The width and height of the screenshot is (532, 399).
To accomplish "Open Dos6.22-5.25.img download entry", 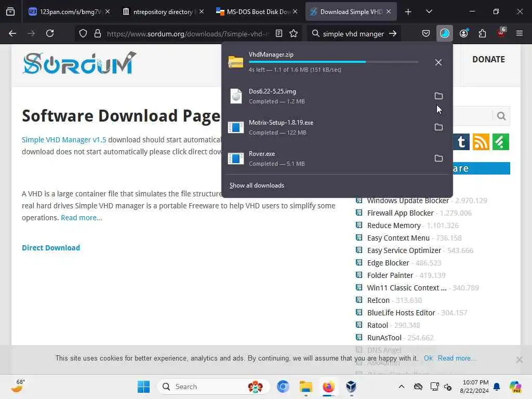I will coord(326,96).
